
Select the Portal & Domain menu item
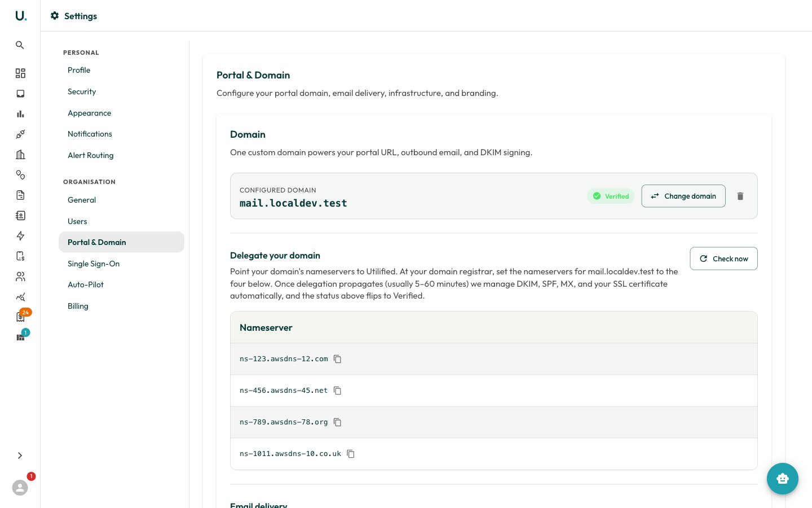[x=121, y=242]
